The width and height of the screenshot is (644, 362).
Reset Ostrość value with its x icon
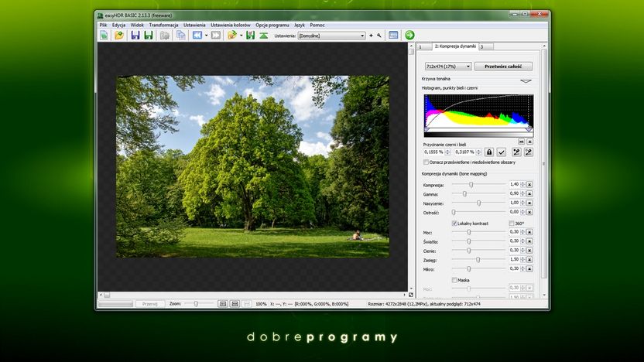529,212
